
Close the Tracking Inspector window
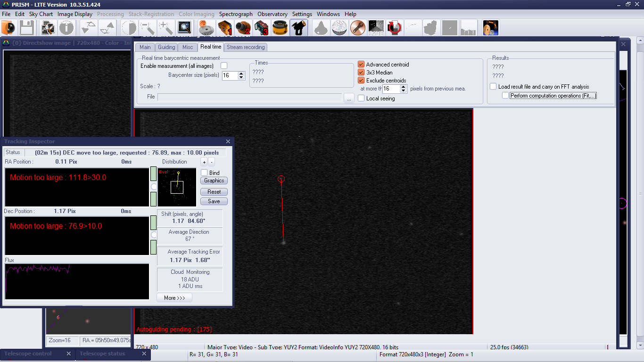(228, 141)
